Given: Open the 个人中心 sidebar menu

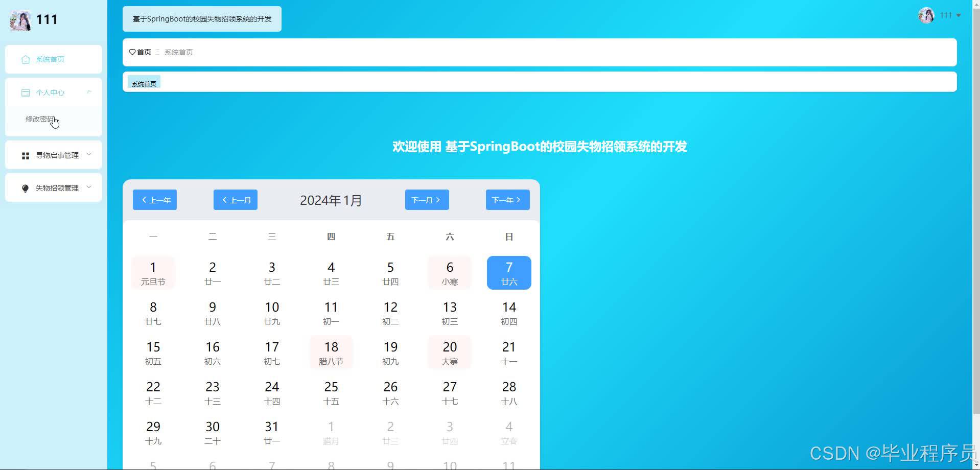Looking at the screenshot, I should coord(54,92).
